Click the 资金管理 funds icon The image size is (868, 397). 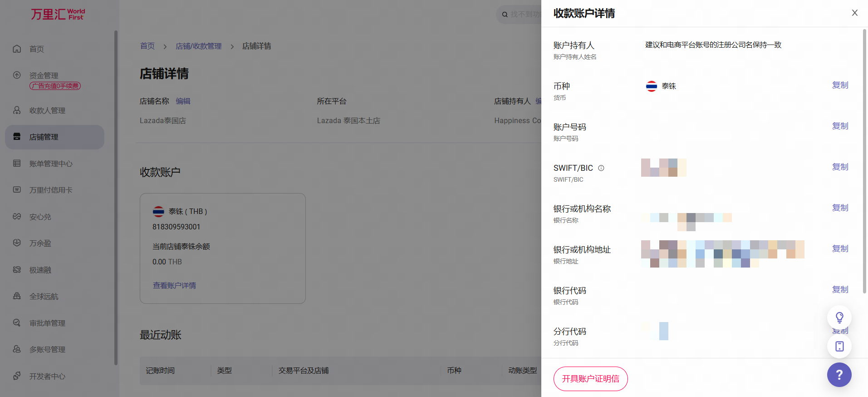pos(17,75)
